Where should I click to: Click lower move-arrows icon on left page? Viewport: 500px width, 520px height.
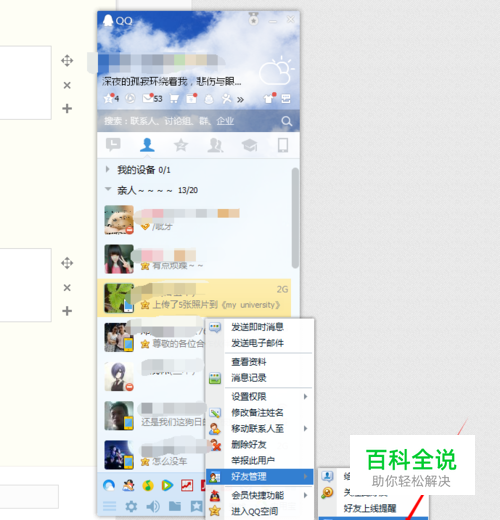67,263
